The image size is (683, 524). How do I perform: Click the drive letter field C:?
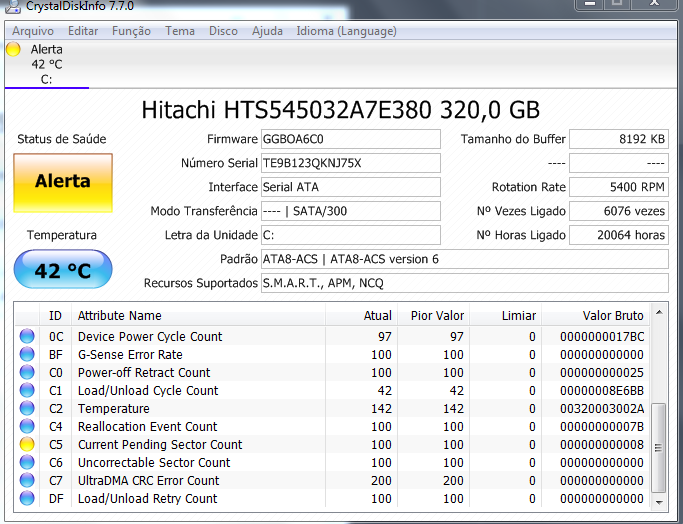(351, 235)
